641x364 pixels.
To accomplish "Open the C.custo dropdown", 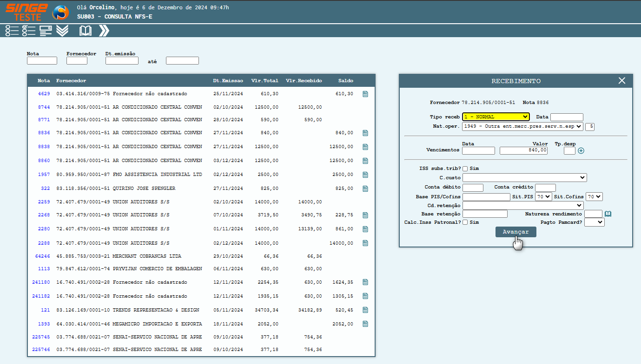I will [524, 177].
